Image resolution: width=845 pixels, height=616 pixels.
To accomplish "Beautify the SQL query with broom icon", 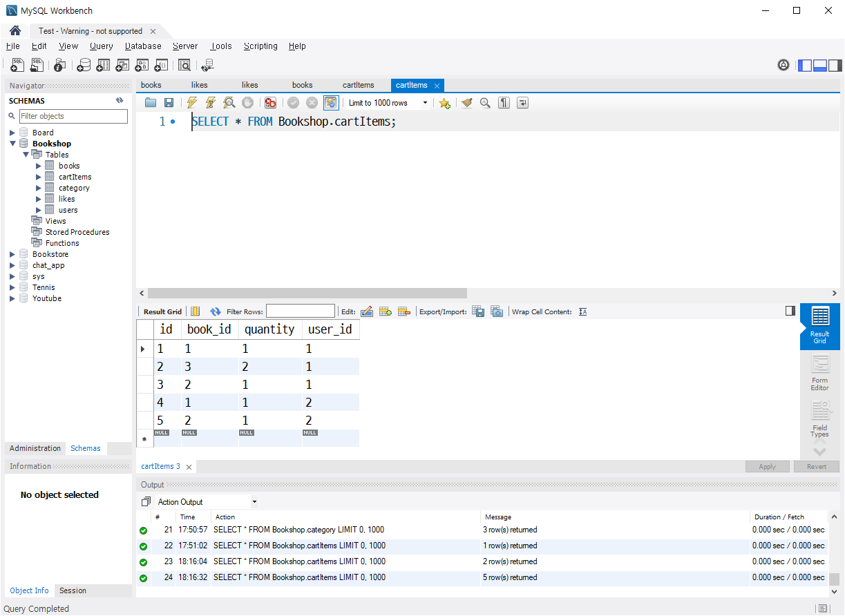I will point(467,103).
